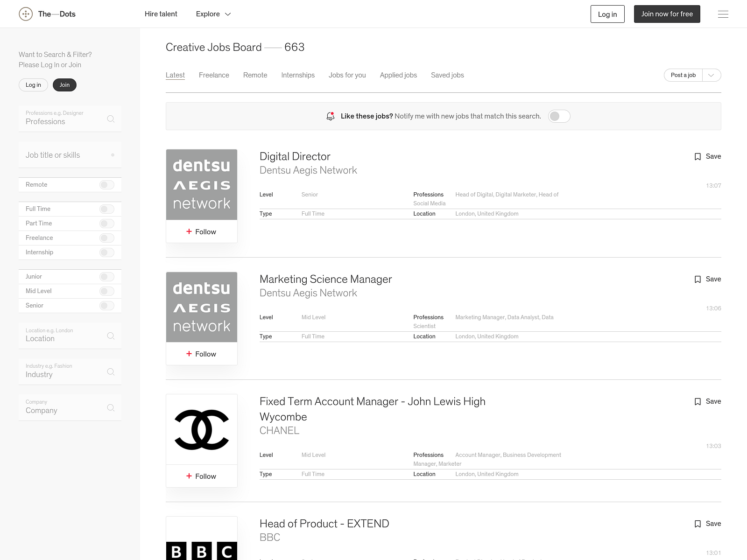Enable the Junior level filter

tap(107, 277)
